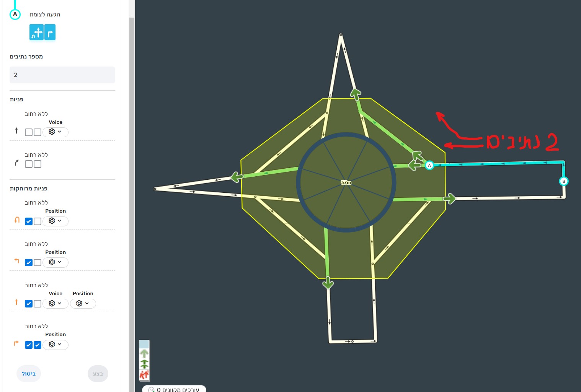Enable second lane for far left turn
This screenshot has width=581, height=392.
(x=38, y=263)
